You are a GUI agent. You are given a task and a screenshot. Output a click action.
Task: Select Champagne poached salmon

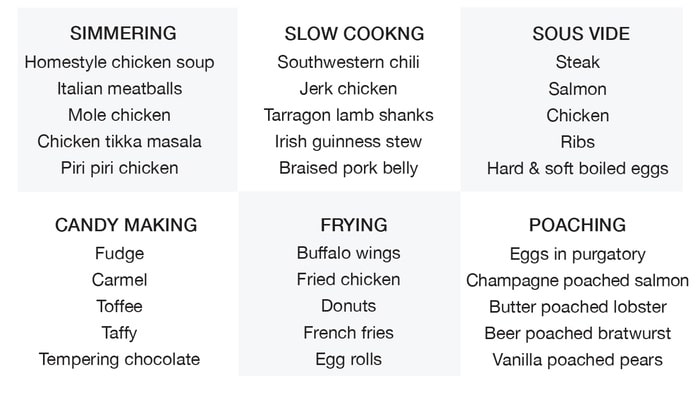coord(577,280)
